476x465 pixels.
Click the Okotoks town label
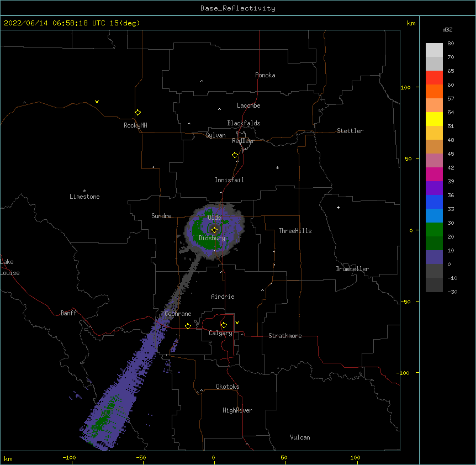pyautogui.click(x=228, y=387)
